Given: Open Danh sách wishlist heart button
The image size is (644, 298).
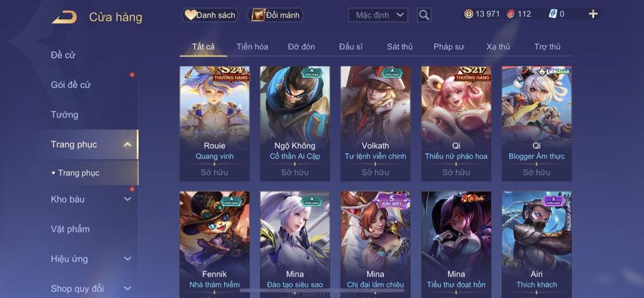Looking at the screenshot, I should [210, 15].
